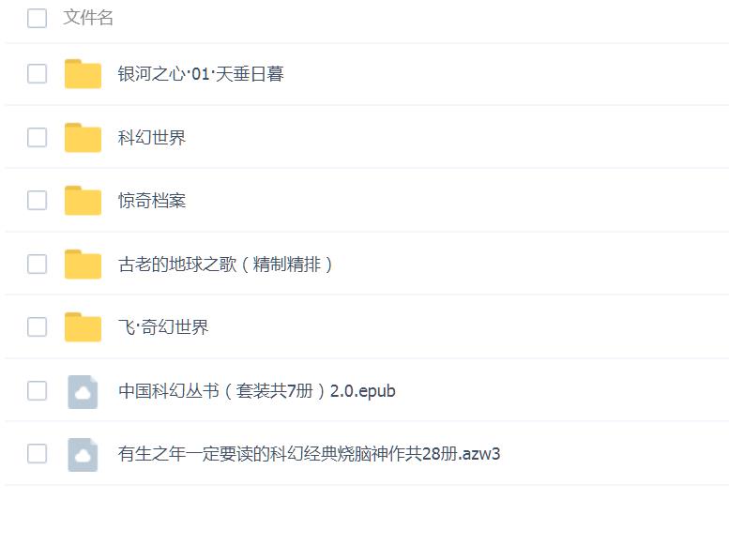
Task: Toggle the select-all checkbox beside 文件名
Action: pos(38,18)
